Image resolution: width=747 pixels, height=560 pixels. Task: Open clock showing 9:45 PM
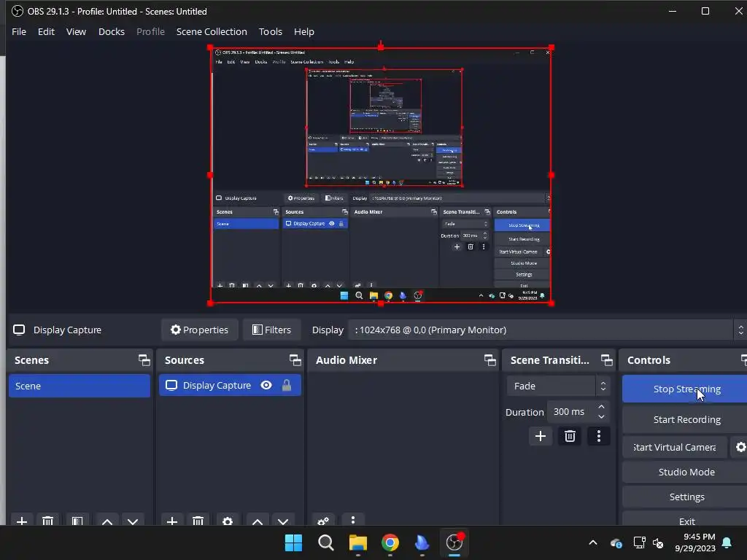click(695, 542)
